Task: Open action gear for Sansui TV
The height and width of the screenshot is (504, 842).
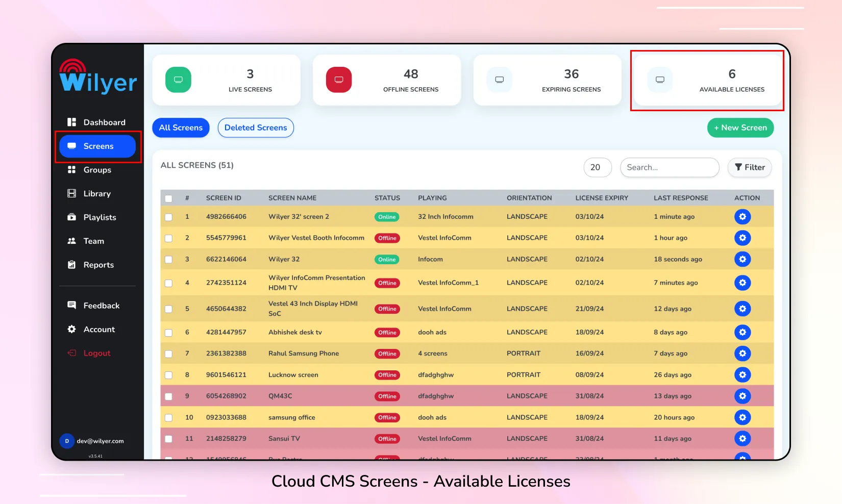Action: [x=742, y=439]
